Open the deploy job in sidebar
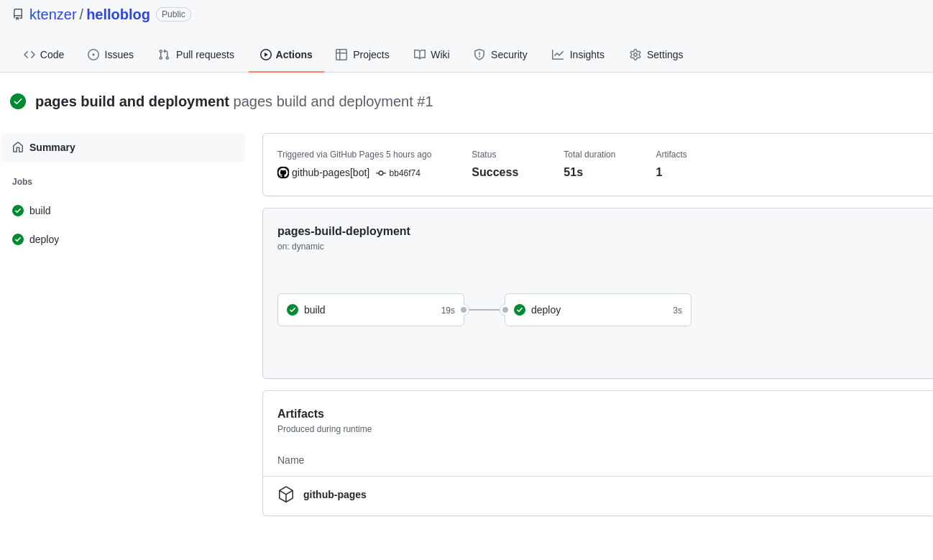933x560 pixels. tap(123, 239)
